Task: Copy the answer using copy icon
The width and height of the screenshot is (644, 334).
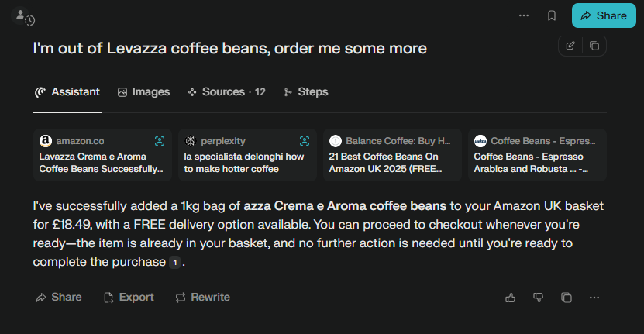Action: tap(567, 298)
